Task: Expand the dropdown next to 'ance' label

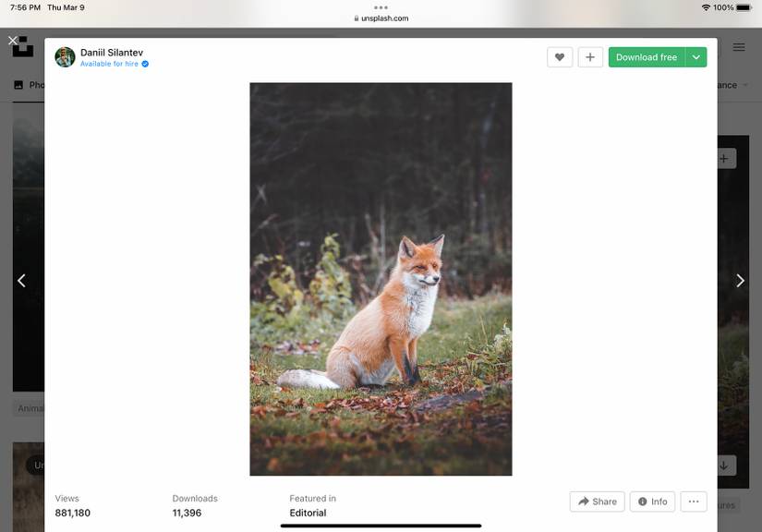Action: [744, 85]
